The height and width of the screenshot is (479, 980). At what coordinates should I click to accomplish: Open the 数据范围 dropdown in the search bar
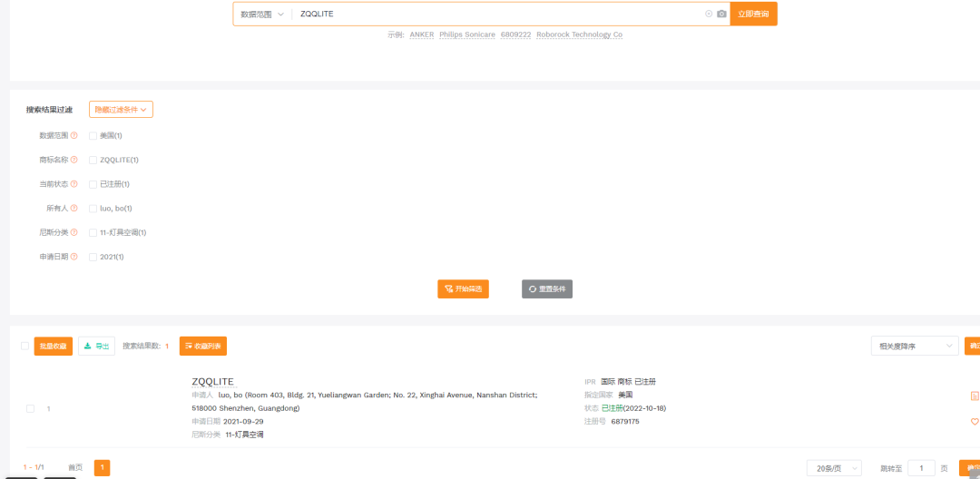click(262, 14)
